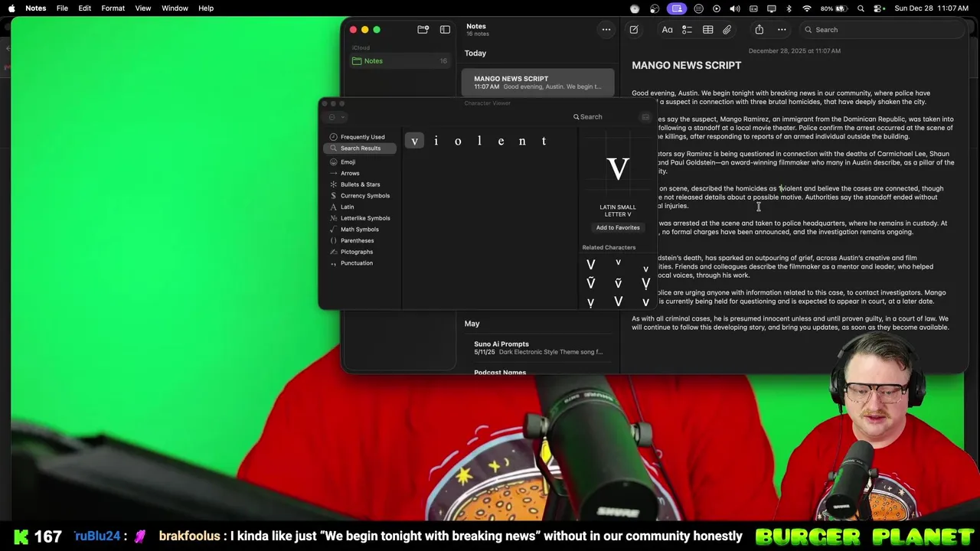Open Bluetooth menu bar icon

pos(789,8)
